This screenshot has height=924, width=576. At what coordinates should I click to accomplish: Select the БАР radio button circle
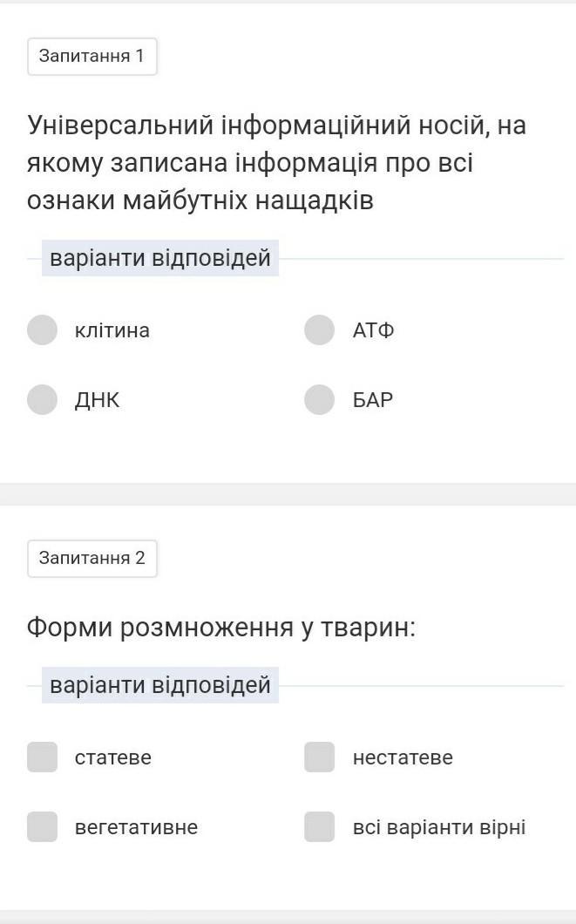(x=320, y=400)
